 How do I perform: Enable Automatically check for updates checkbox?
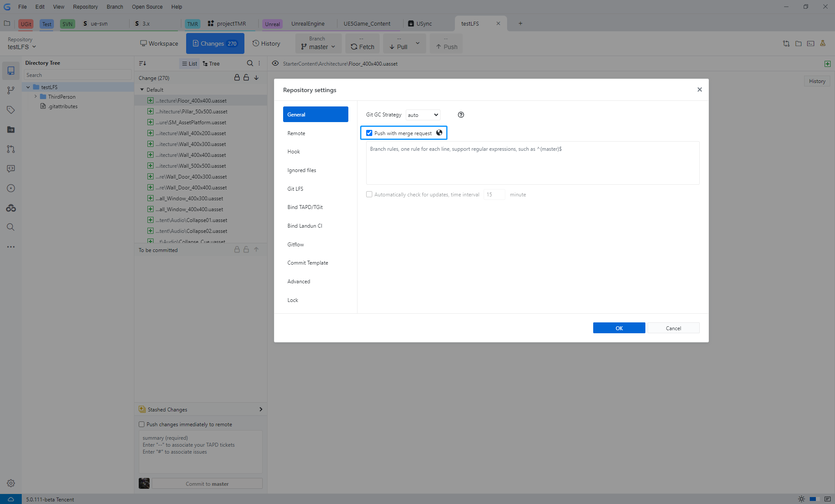369,195
